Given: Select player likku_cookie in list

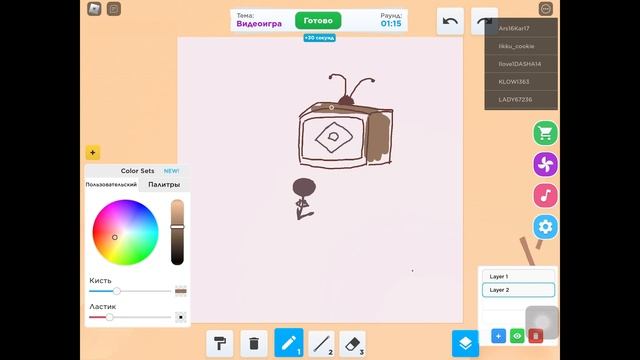Looking at the screenshot, I should [521, 46].
